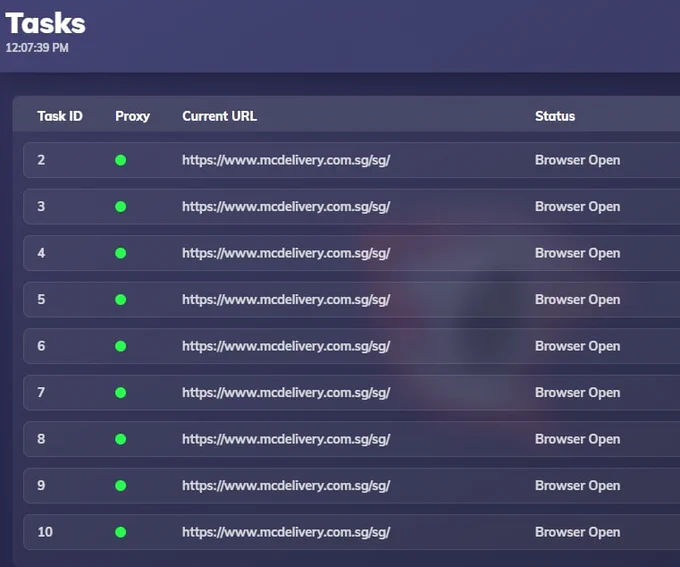Click task ID number 6
The height and width of the screenshot is (567, 680).
click(x=41, y=346)
